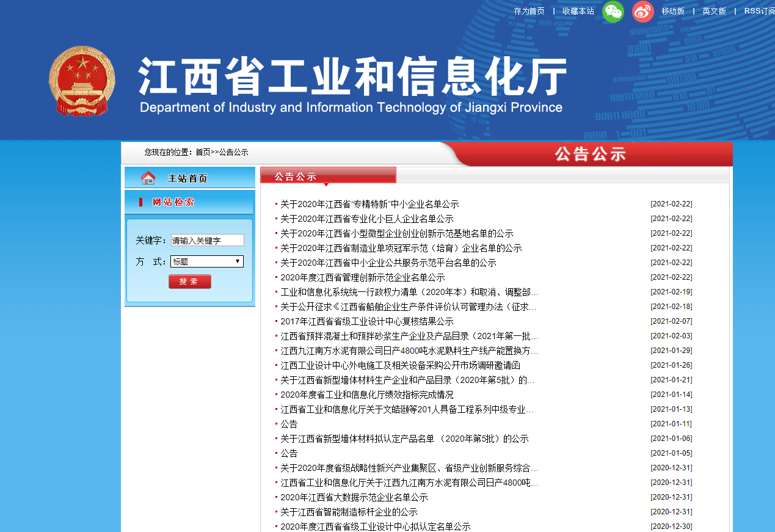
Task: Click 公告公示 in breadcrumb
Action: tap(233, 152)
